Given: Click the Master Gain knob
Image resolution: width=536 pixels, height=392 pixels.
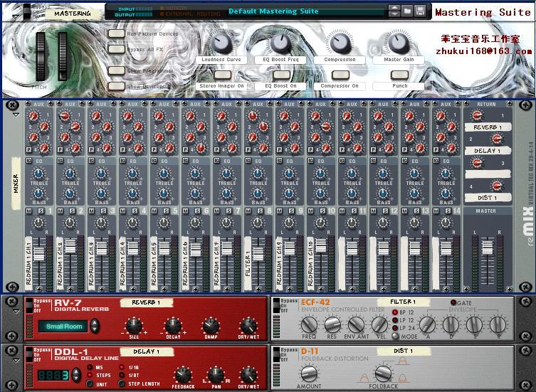Looking at the screenshot, I should click(x=399, y=43).
